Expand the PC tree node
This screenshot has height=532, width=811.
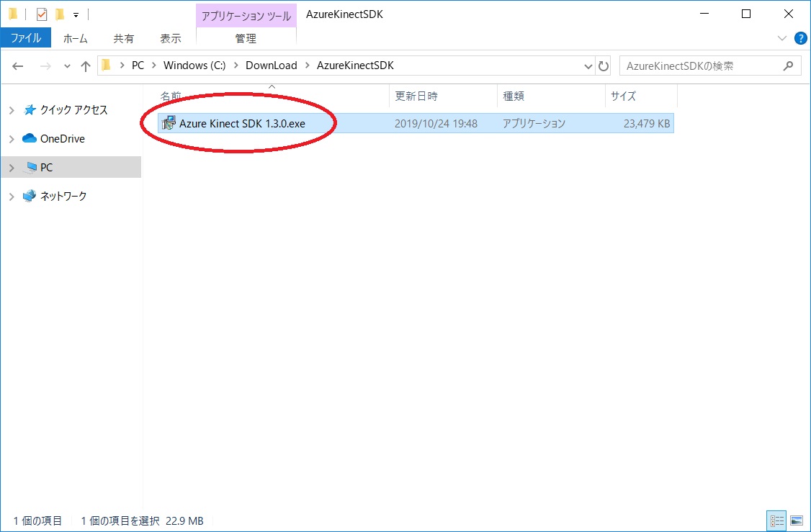pyautogui.click(x=12, y=168)
